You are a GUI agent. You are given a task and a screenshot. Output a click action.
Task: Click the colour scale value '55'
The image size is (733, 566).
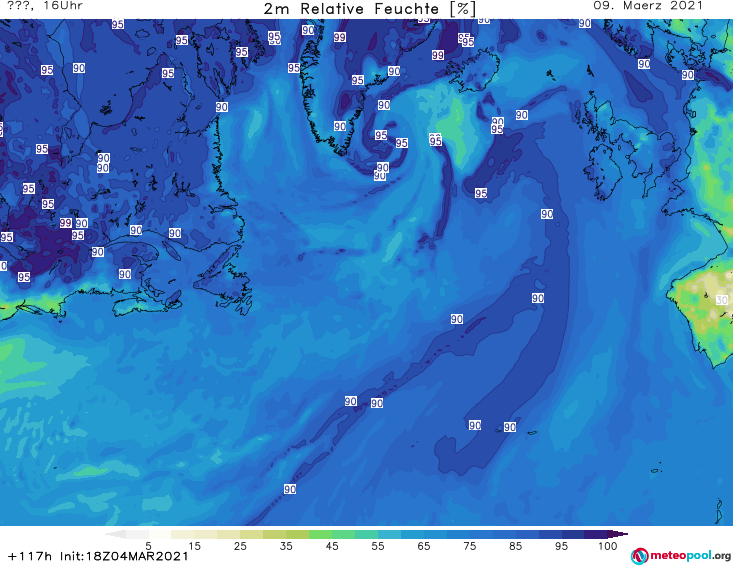point(378,545)
